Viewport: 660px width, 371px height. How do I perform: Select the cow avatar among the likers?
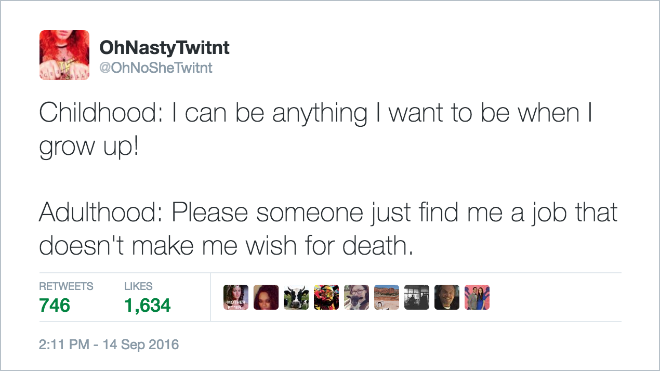tap(296, 297)
